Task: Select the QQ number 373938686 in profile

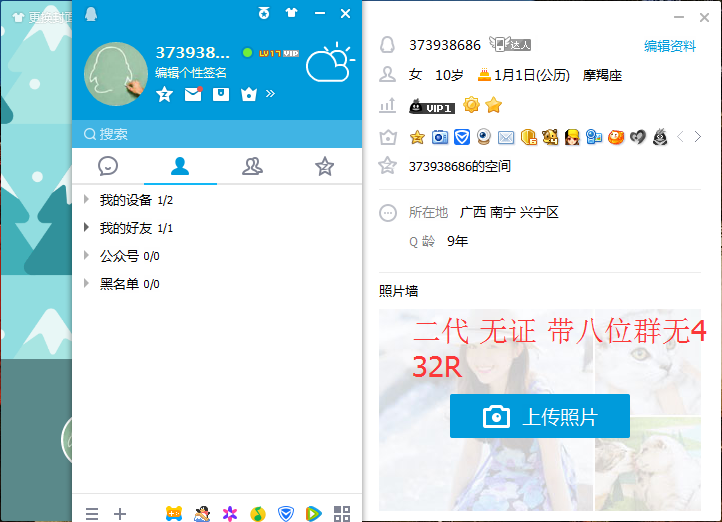Action: (445, 45)
